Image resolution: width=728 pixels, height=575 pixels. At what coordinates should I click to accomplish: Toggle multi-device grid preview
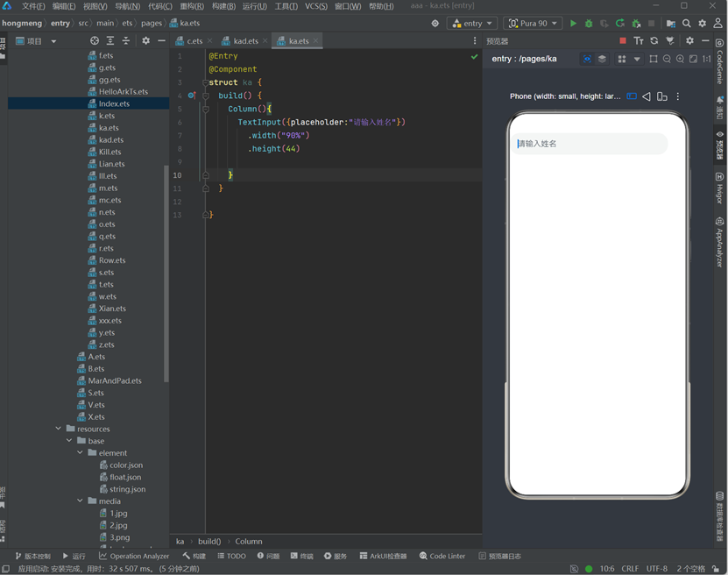622,59
